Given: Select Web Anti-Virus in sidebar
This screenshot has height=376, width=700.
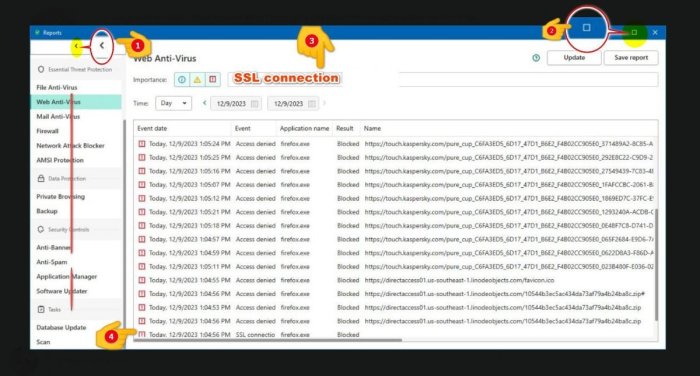Looking at the screenshot, I should [75, 102].
